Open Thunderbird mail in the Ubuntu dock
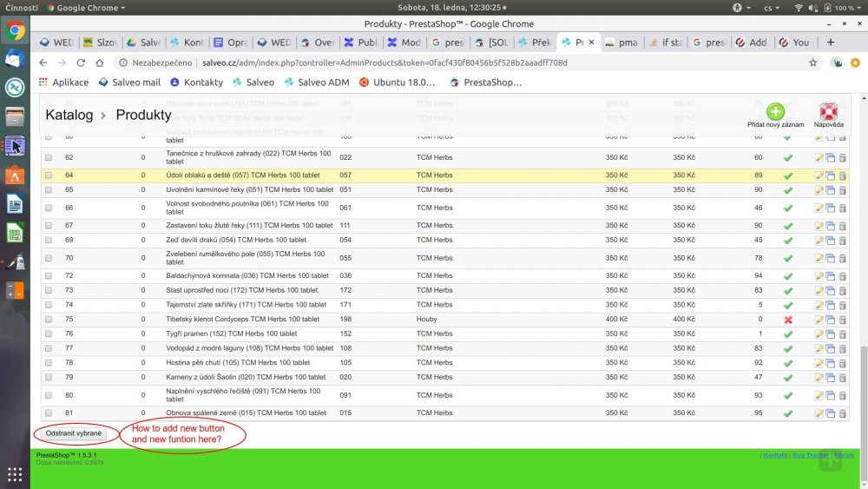The width and height of the screenshot is (868, 489). (x=15, y=59)
